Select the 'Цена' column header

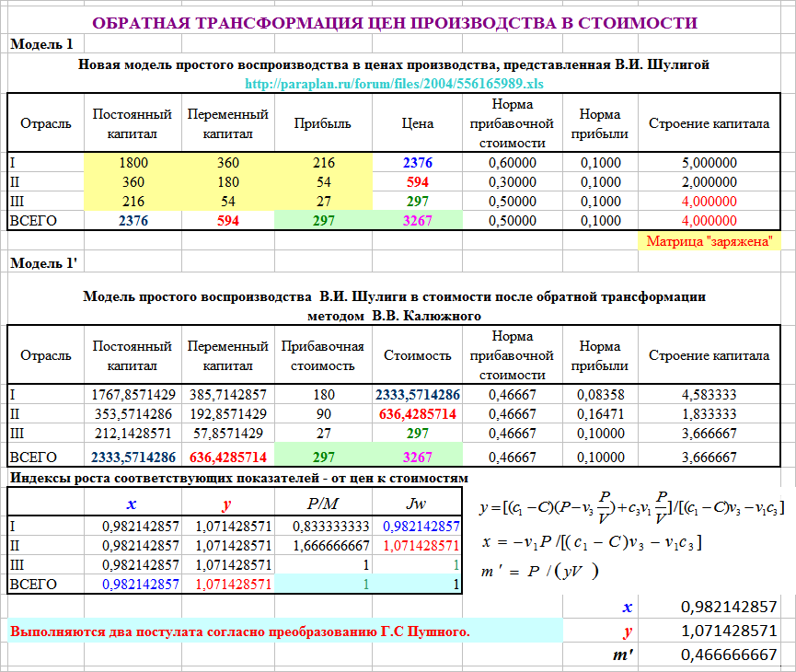click(417, 123)
